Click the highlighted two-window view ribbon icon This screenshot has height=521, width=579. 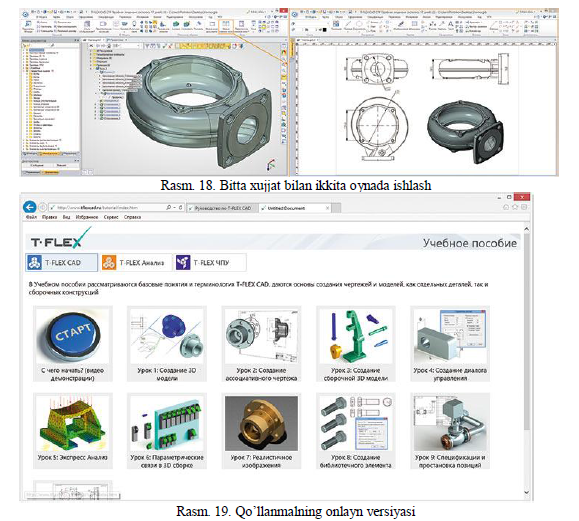[226, 27]
